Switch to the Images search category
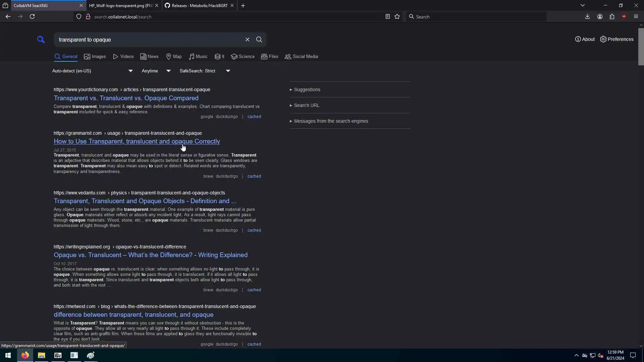The height and width of the screenshot is (362, 644). tap(95, 57)
